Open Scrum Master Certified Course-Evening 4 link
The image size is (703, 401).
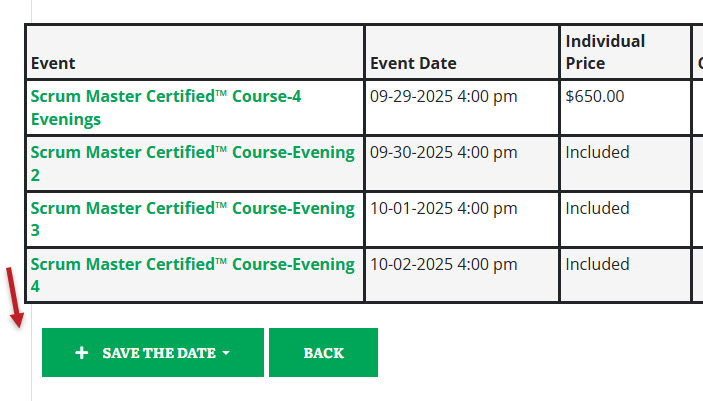pyautogui.click(x=192, y=275)
